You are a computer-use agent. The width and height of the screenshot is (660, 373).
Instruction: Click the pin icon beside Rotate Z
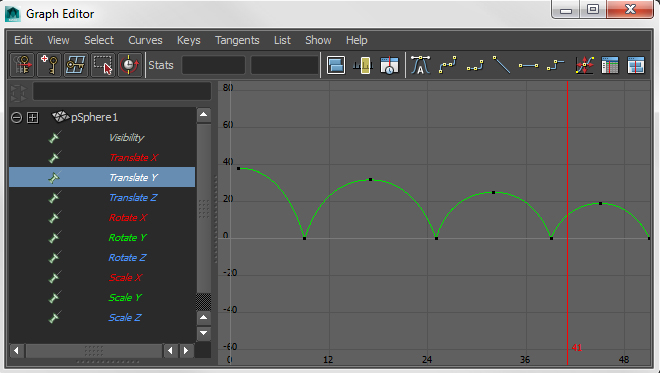[54, 257]
